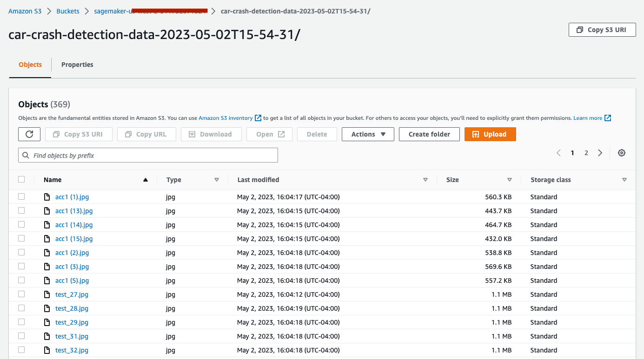Tick the checkbox for acc1 (2).jpg
The image size is (644, 359).
pyautogui.click(x=21, y=252)
